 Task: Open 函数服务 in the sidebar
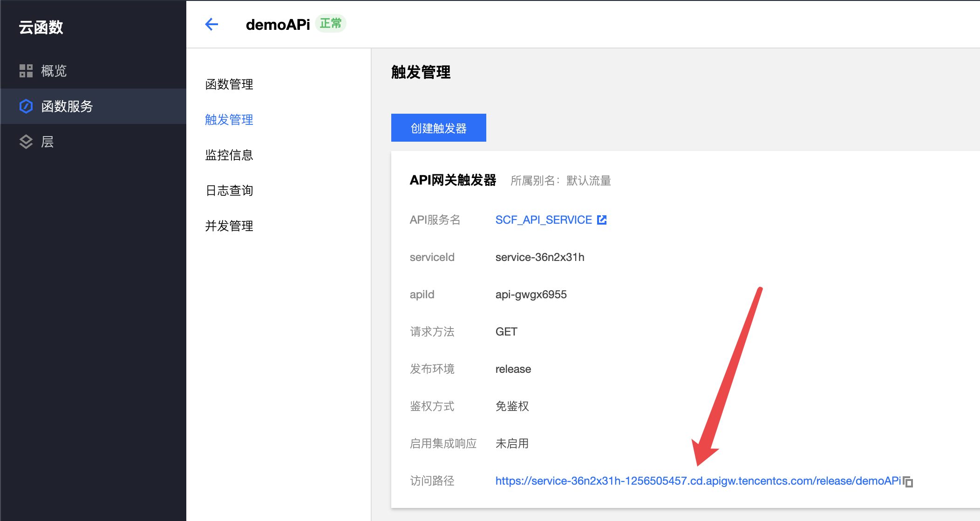93,106
